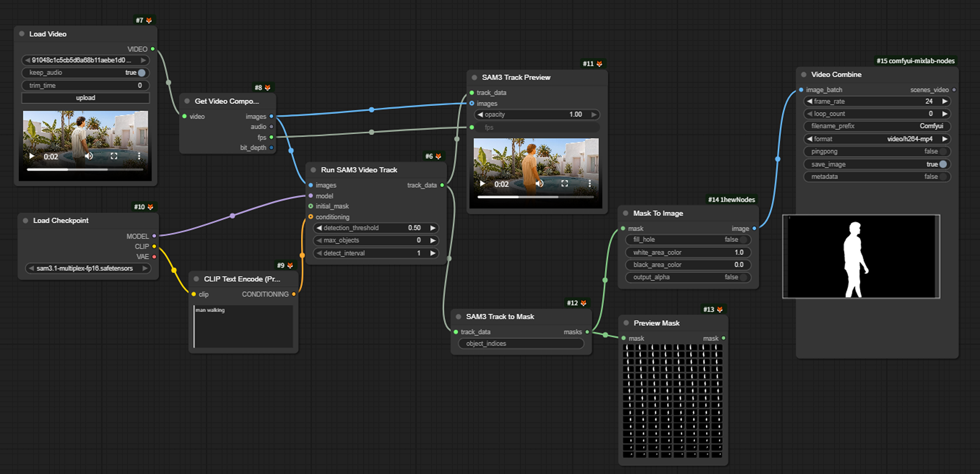Mute the Load Video preview audio
The height and width of the screenshot is (474, 980).
(89, 156)
